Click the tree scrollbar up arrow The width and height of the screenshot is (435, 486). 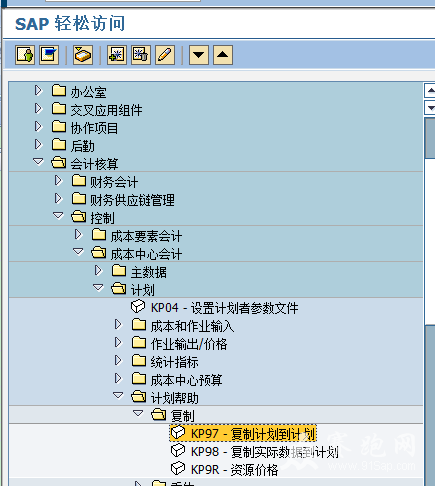click(x=430, y=90)
